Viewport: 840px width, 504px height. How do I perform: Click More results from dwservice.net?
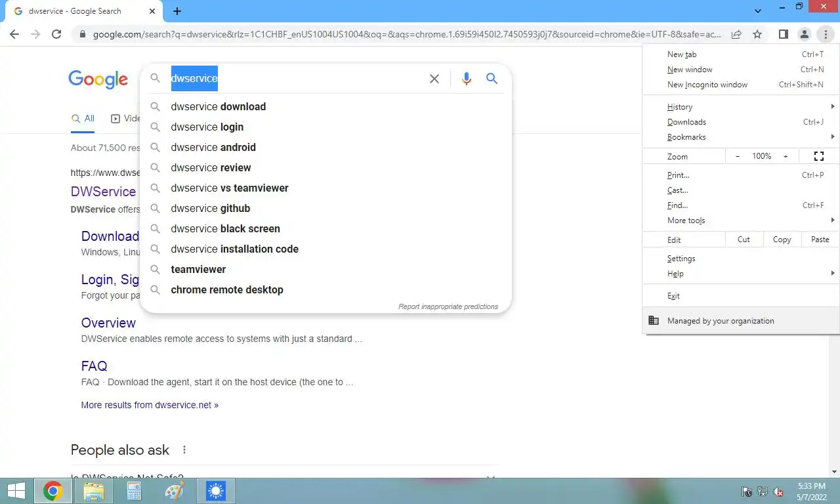click(x=150, y=405)
